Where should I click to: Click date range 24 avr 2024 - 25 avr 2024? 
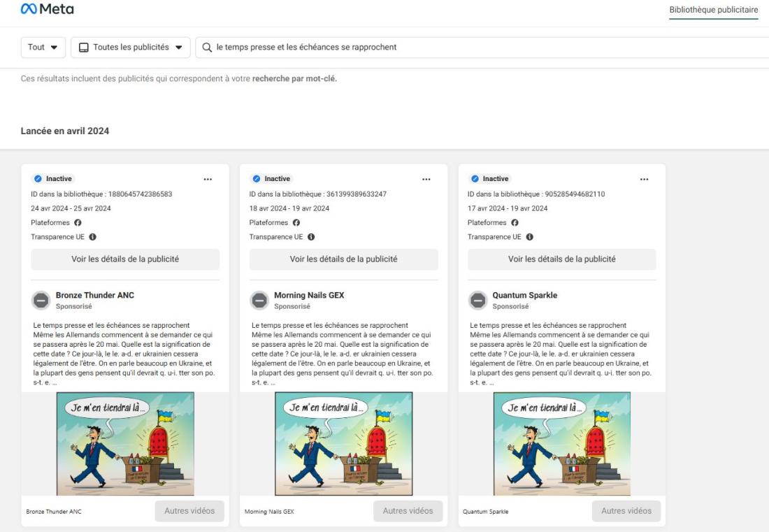[x=71, y=208]
